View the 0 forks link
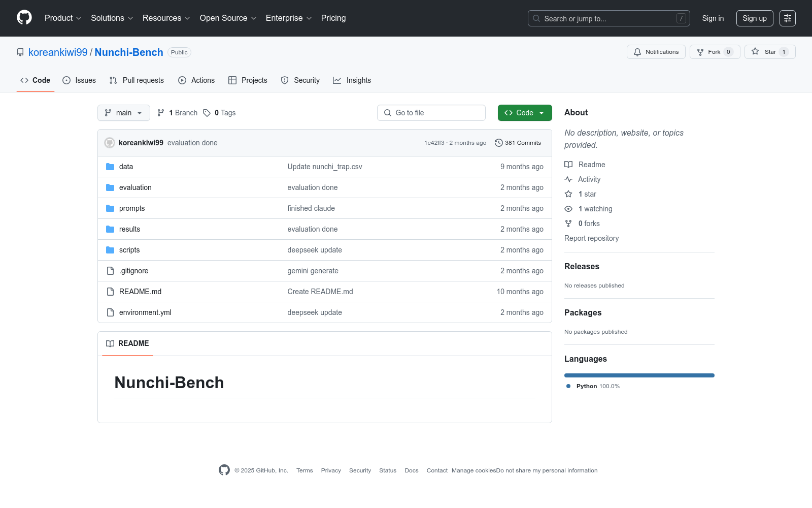The width and height of the screenshot is (812, 508). coord(582,224)
